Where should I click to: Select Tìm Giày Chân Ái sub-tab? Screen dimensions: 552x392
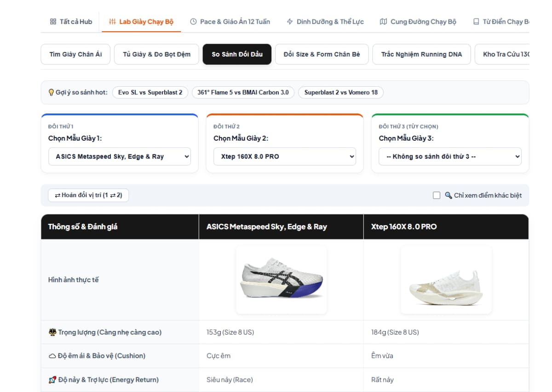coord(75,54)
